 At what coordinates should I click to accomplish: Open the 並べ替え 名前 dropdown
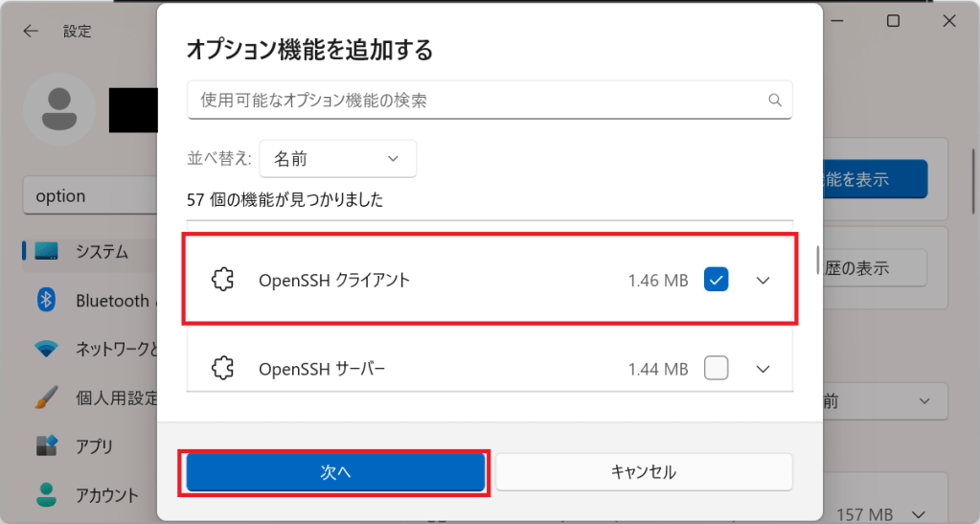point(337,159)
